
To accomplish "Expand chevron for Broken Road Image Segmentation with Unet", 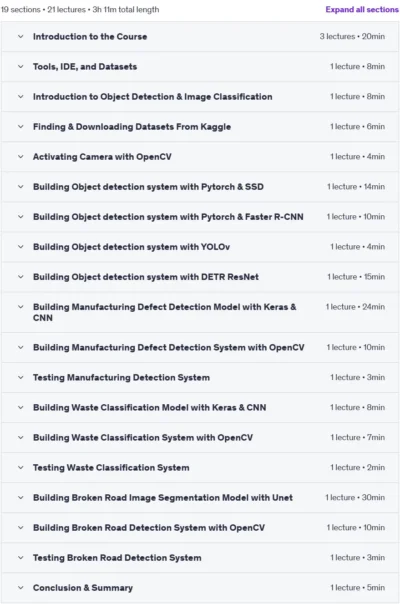I will point(21,498).
